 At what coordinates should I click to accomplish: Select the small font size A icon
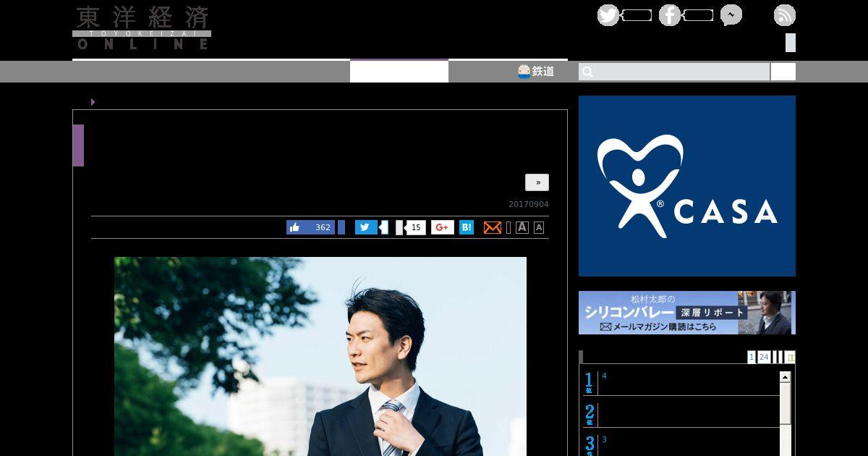539,228
